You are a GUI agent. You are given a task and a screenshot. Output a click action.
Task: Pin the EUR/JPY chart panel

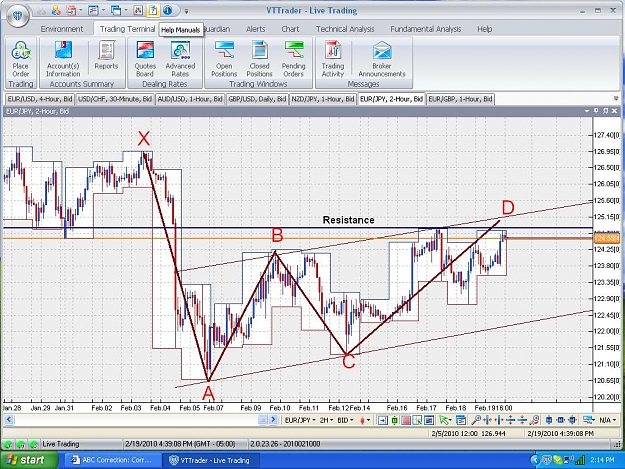tap(596, 111)
